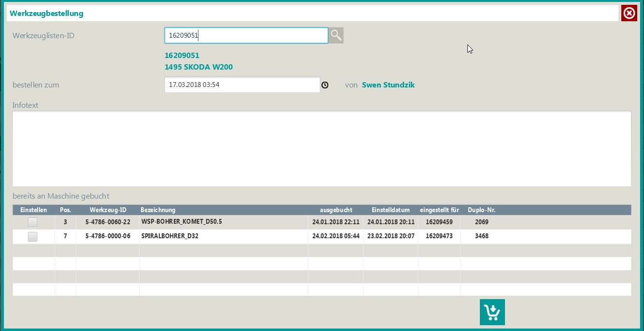The width and height of the screenshot is (644, 331).
Task: Open the clock time picker icon
Action: [x=325, y=85]
